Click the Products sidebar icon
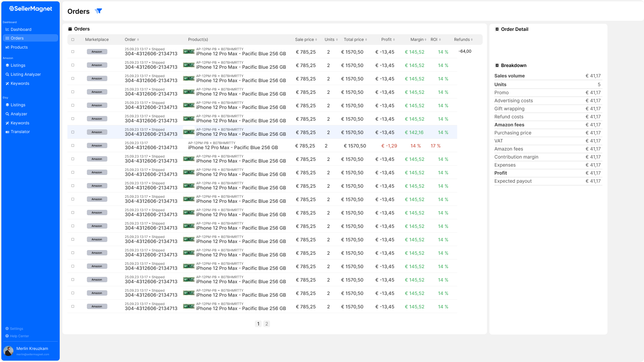Viewport: 644px width, 362px height. coord(7,47)
